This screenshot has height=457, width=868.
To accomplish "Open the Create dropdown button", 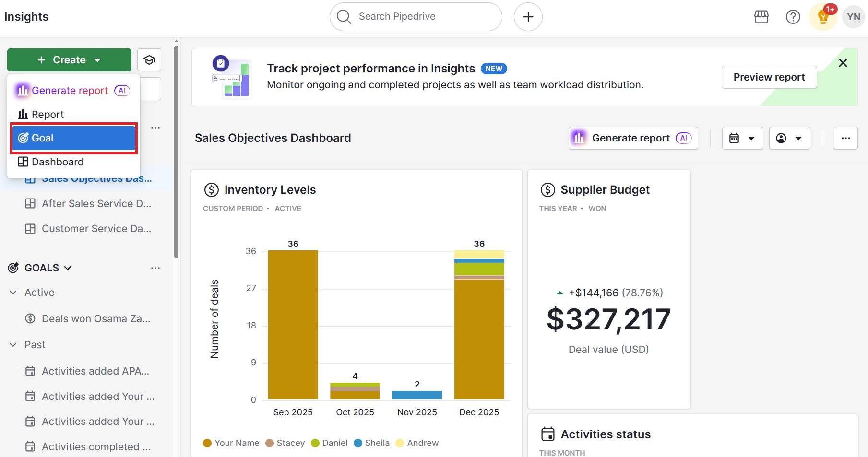I will [x=69, y=60].
